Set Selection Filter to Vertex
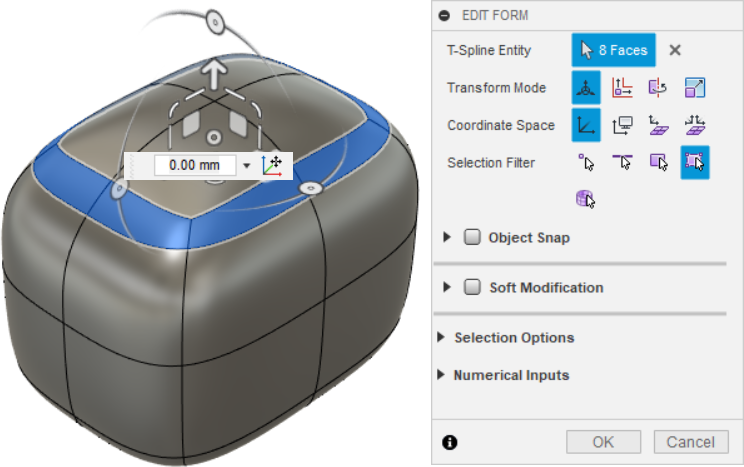This screenshot has width=744, height=467. [x=586, y=162]
